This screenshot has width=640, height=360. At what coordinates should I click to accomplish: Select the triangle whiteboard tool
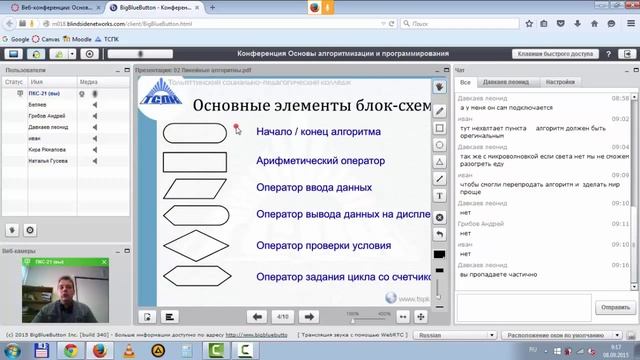(x=440, y=162)
